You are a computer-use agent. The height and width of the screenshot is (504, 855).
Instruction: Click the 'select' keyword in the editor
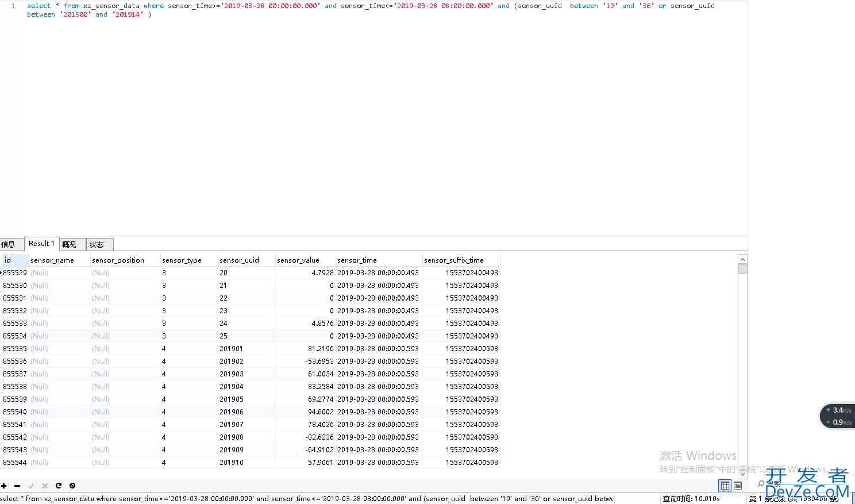39,6
